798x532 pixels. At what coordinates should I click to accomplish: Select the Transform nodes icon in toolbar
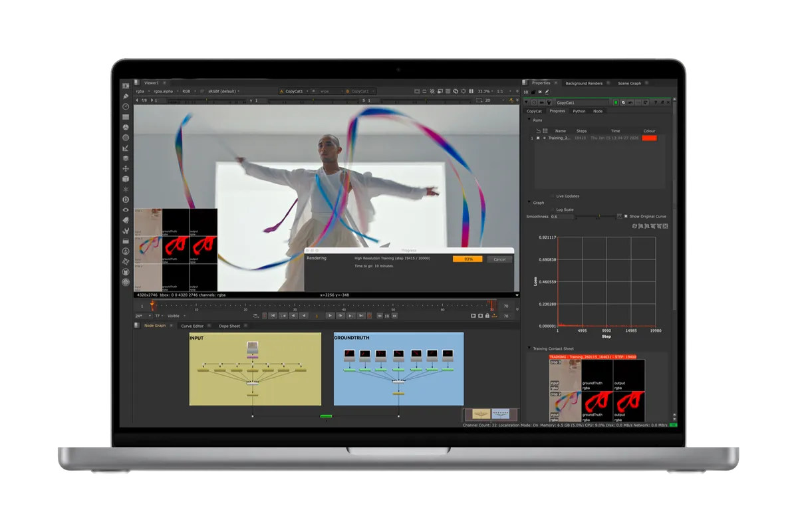tap(126, 169)
